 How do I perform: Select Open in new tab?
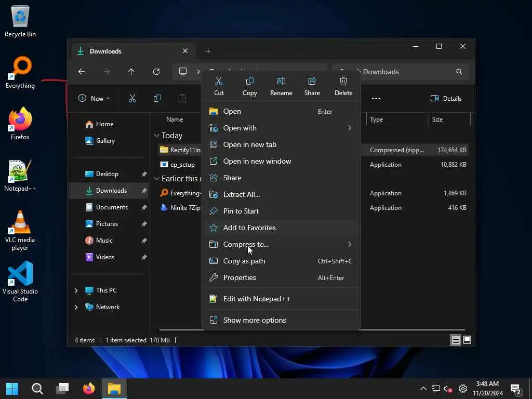pyautogui.click(x=281, y=144)
